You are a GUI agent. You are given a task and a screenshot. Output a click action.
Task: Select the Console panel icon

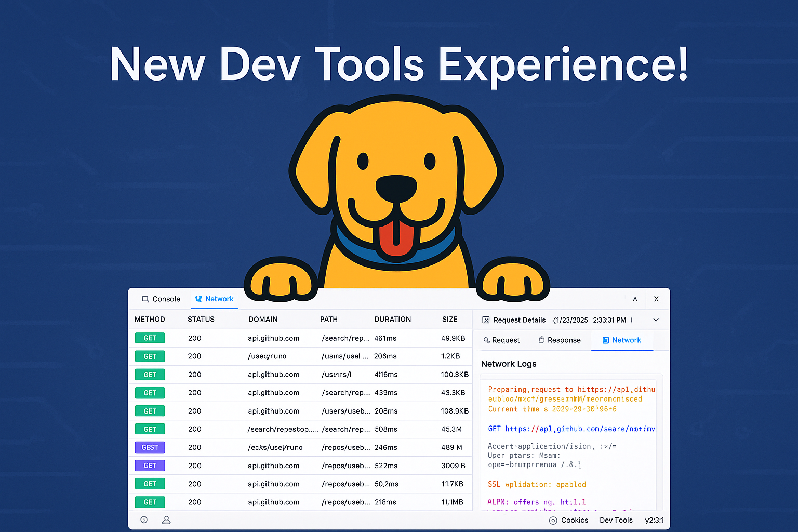[144, 299]
